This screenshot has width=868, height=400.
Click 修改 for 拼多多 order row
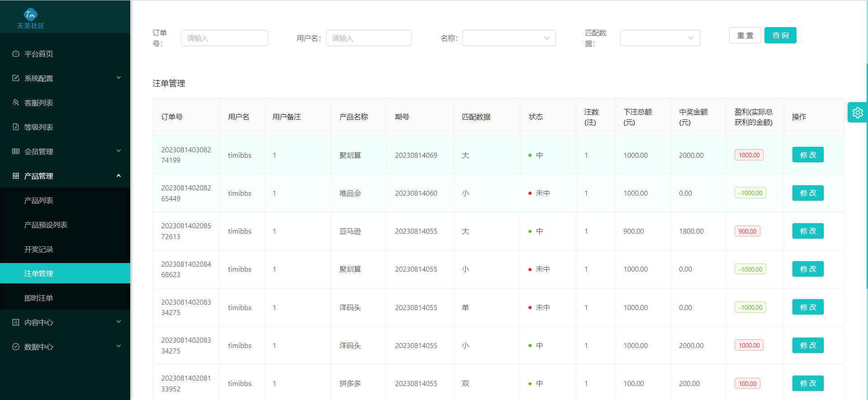click(808, 383)
